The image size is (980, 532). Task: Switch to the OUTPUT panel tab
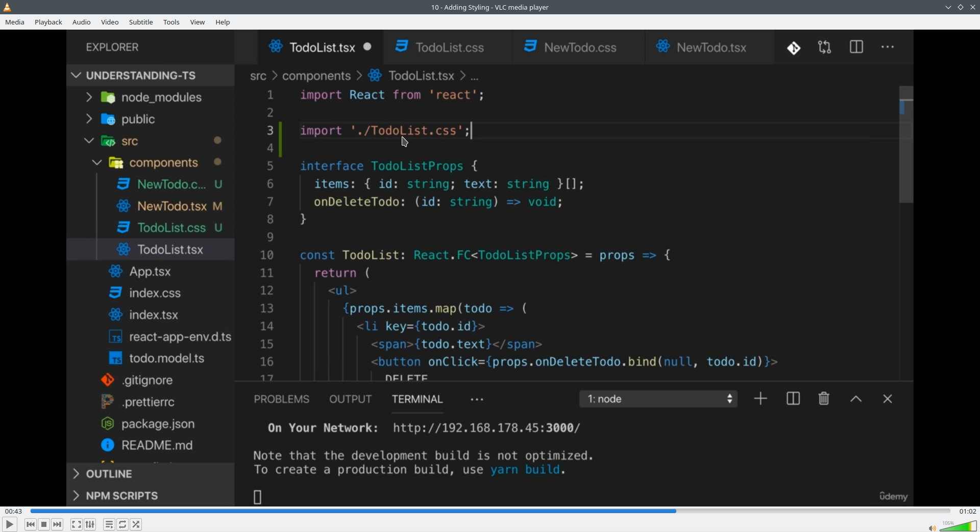[x=351, y=399]
